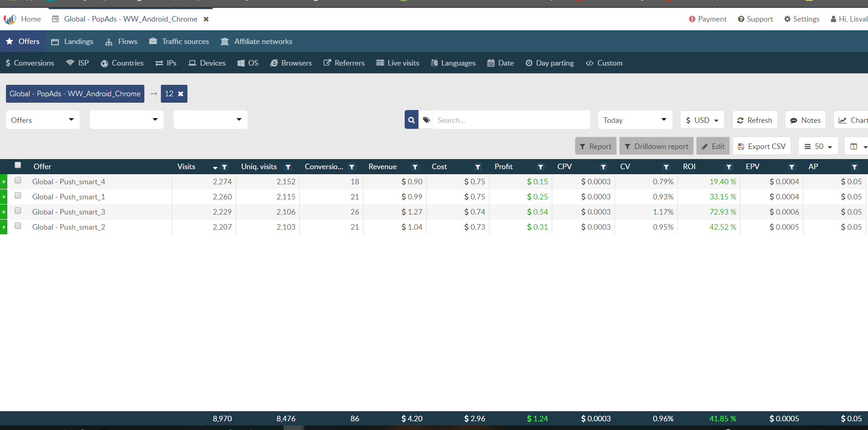Filter the CPV column funnel icon
The width and height of the screenshot is (868, 430).
click(603, 167)
